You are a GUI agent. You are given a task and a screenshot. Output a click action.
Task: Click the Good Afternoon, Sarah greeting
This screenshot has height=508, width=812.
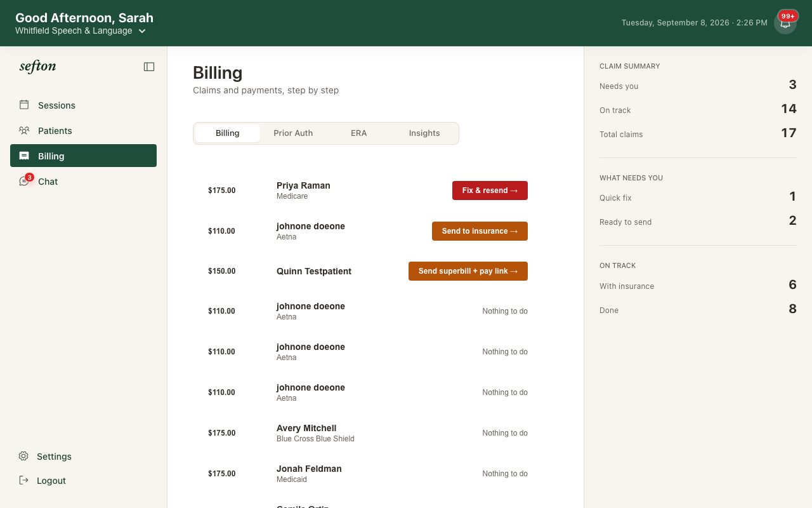84,18
